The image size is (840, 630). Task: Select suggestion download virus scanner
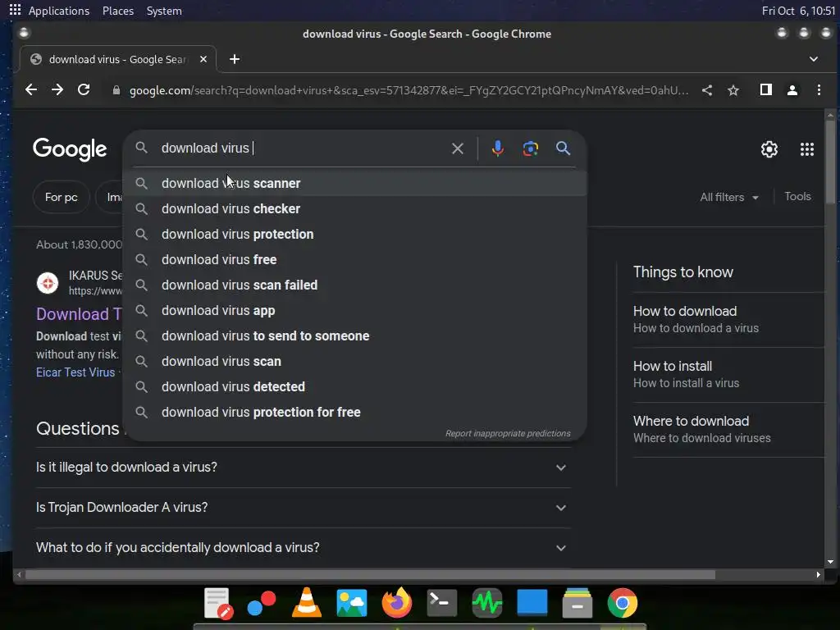coord(354,183)
